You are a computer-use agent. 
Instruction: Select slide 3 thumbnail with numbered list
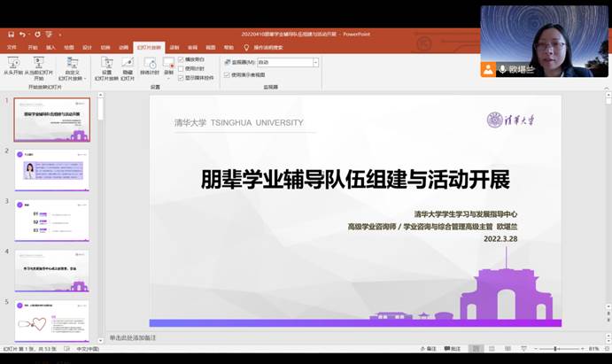click(52, 221)
